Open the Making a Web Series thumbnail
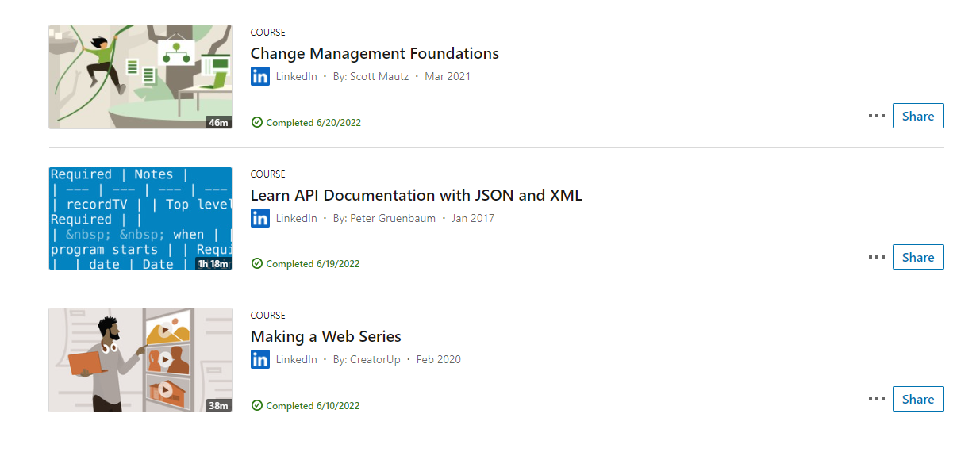 click(140, 359)
